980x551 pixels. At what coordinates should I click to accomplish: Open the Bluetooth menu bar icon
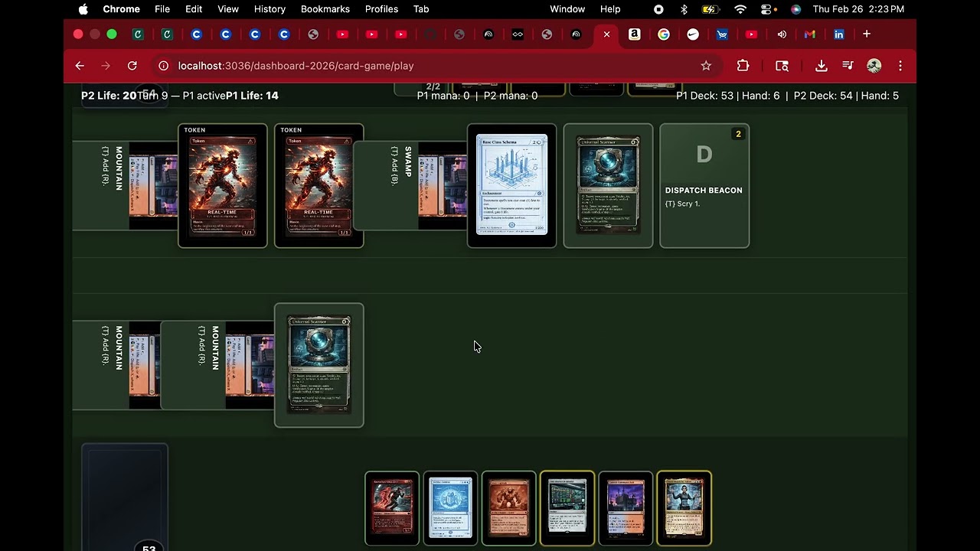point(684,9)
